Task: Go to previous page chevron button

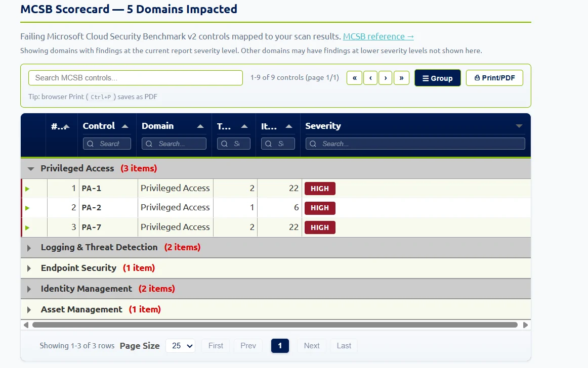Action: (x=370, y=78)
